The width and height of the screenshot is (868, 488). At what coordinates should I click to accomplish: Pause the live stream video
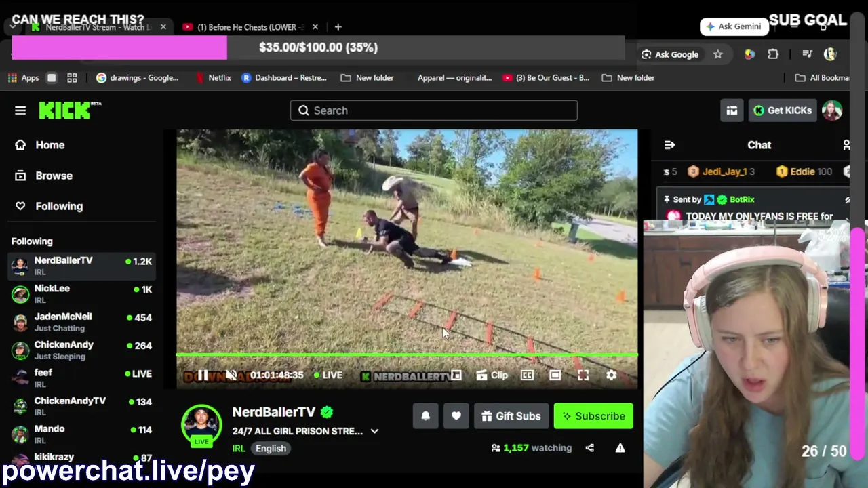pos(202,375)
